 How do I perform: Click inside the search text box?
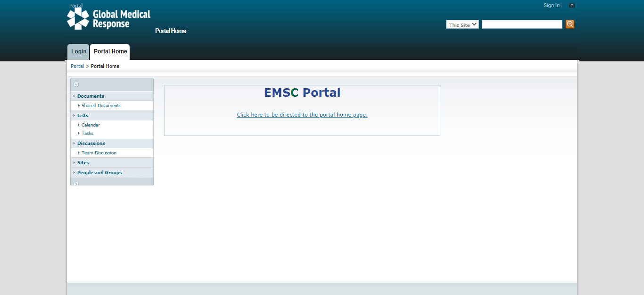(522, 24)
